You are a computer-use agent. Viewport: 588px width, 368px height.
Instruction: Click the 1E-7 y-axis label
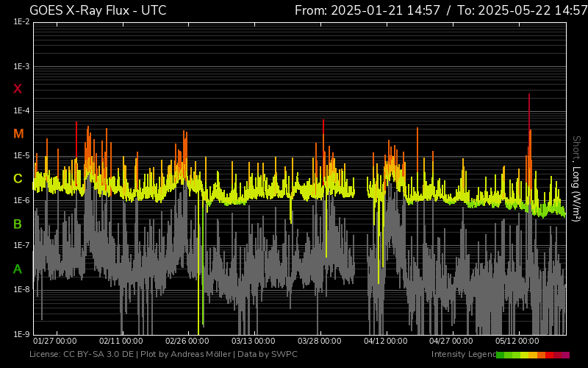pos(21,245)
